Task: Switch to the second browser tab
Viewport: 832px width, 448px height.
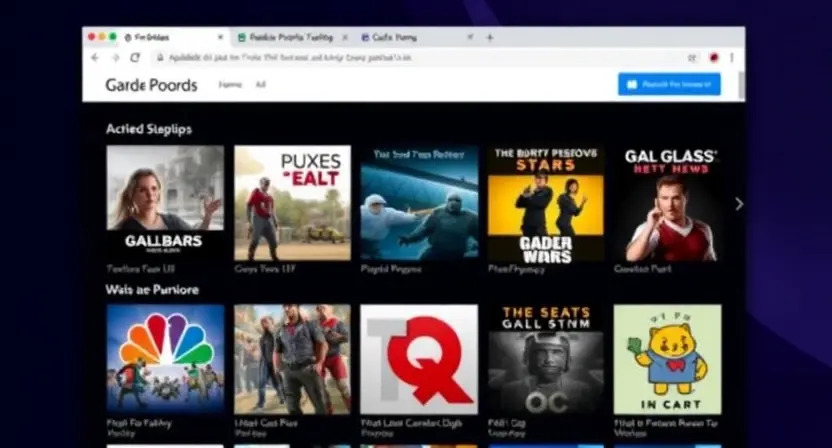Action: pyautogui.click(x=291, y=37)
